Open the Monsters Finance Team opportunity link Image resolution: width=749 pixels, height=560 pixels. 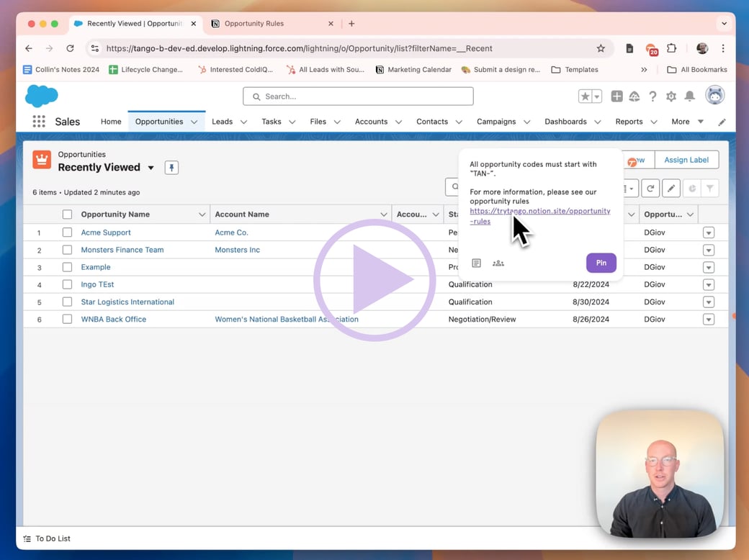coord(122,250)
